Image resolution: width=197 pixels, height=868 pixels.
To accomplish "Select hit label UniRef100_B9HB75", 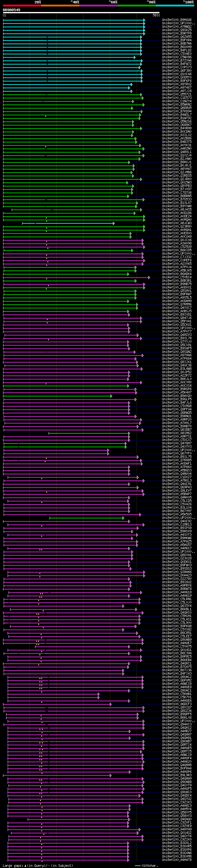I will (x=177, y=284).
